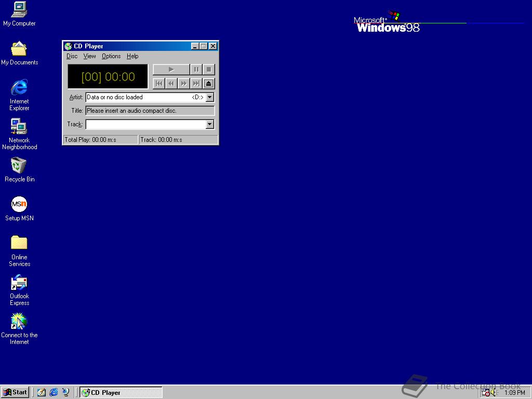532x399 pixels.
Task: Select the My Computer desktop icon
Action: 19,14
